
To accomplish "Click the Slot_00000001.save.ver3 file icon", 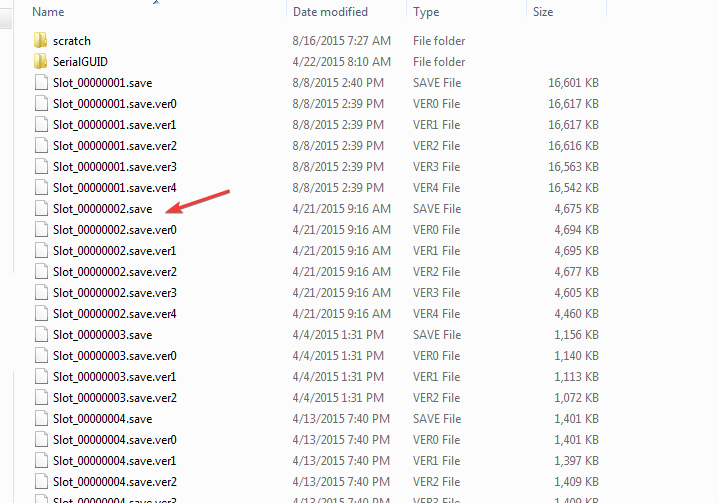I will click(41, 166).
